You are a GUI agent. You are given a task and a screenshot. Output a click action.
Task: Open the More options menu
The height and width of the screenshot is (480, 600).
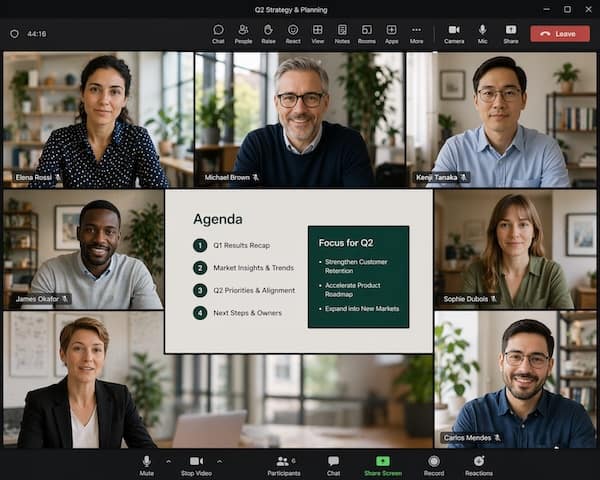[x=416, y=34]
